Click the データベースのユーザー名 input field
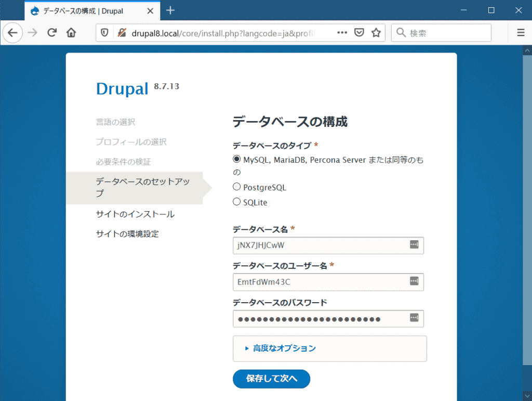532x401 pixels. tap(328, 282)
